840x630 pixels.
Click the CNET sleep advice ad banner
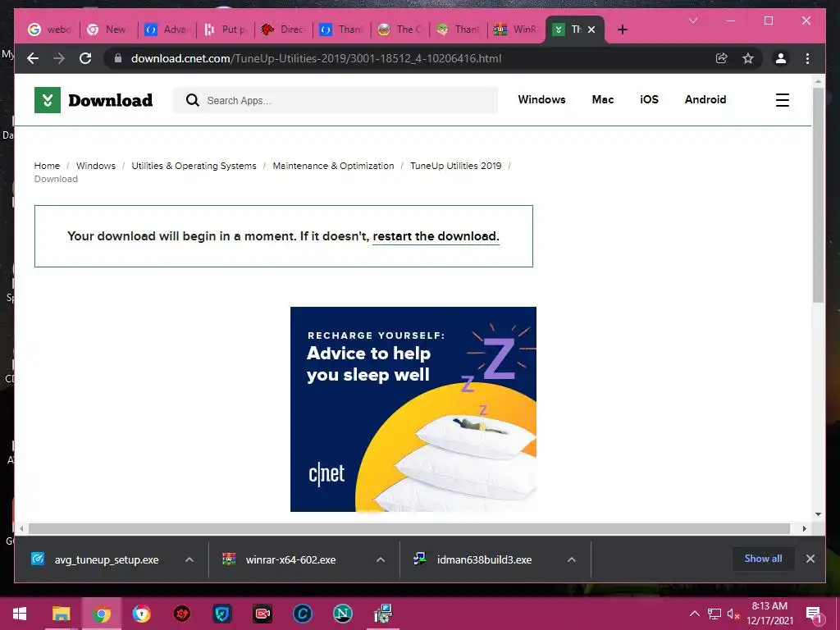tap(413, 409)
